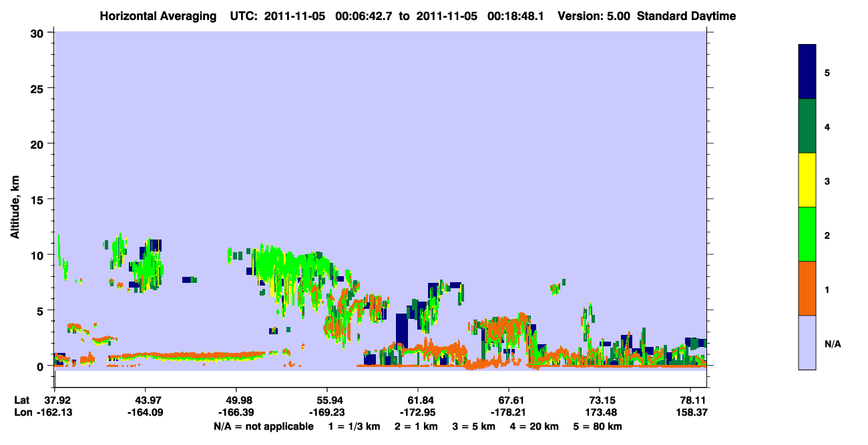The height and width of the screenshot is (445, 868).
Task: Click the colorbar label '4'
Action: pos(827,126)
